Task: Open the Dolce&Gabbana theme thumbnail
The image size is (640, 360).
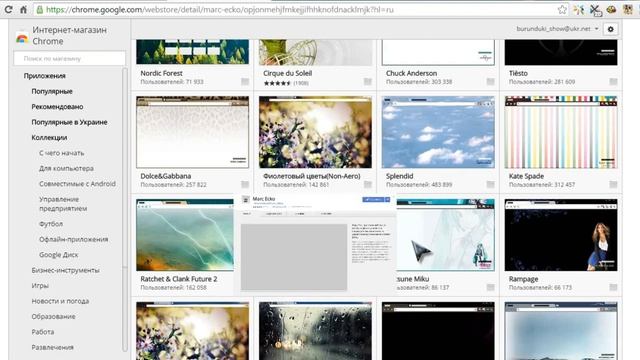Action: coord(192,132)
